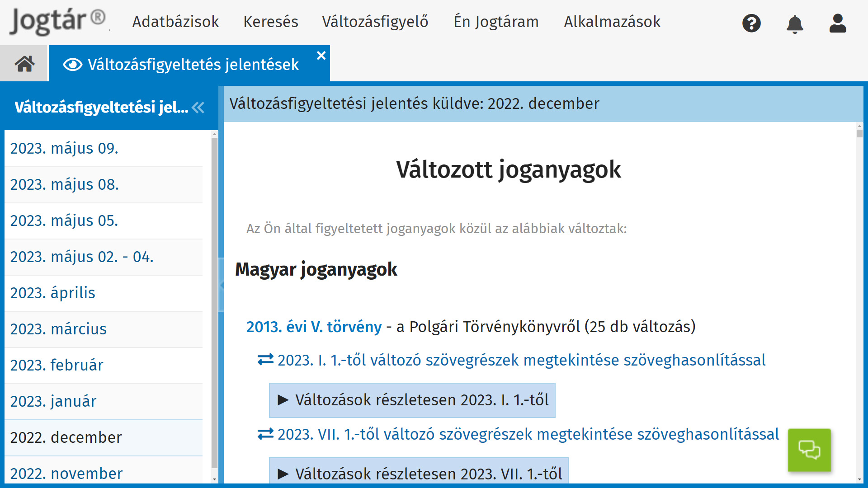
Task: Open the Adatbázisok menu
Action: [x=175, y=22]
